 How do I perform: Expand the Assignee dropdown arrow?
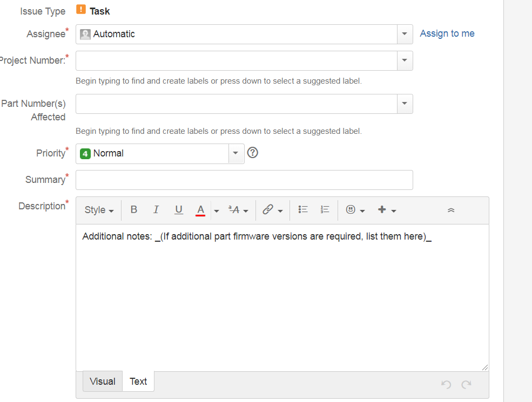tap(405, 34)
